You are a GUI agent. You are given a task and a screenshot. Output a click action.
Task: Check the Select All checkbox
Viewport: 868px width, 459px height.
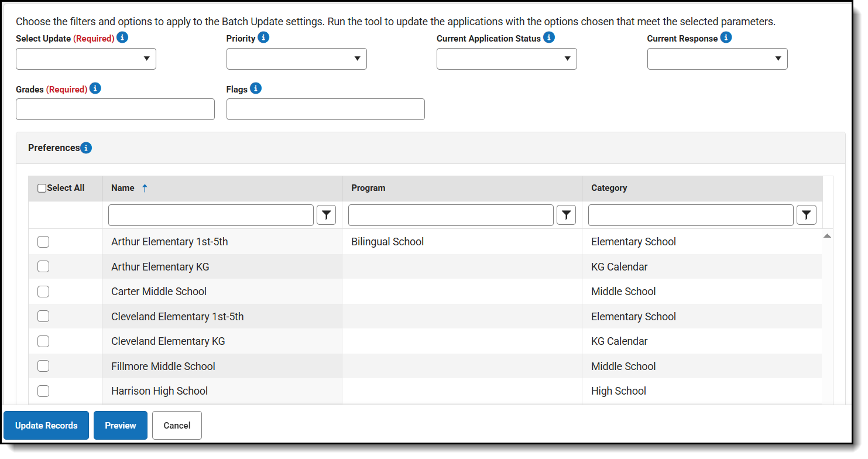coord(42,189)
